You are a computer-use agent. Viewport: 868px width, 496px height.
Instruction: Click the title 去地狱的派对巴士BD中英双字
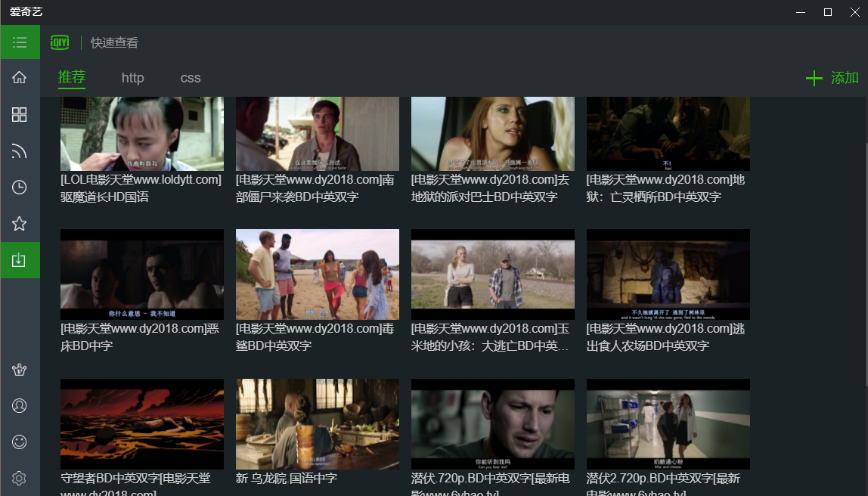tap(490, 188)
